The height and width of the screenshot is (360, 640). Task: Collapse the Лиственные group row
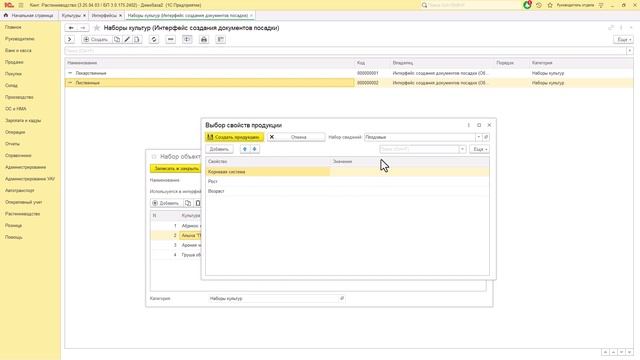pyautogui.click(x=70, y=83)
